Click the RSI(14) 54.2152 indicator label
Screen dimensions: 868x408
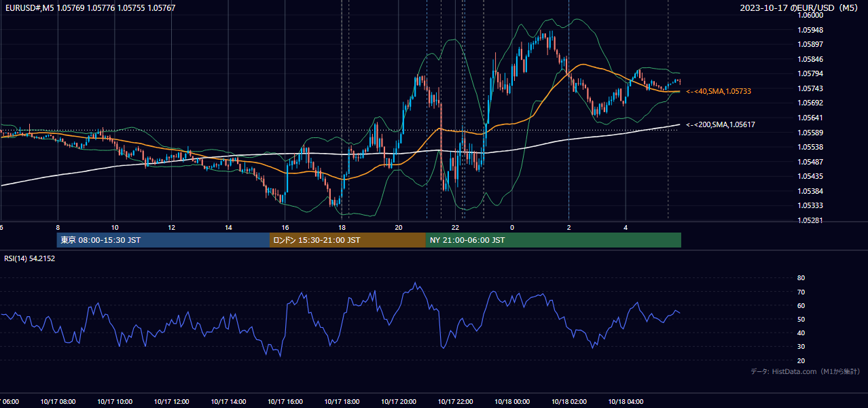click(29, 258)
